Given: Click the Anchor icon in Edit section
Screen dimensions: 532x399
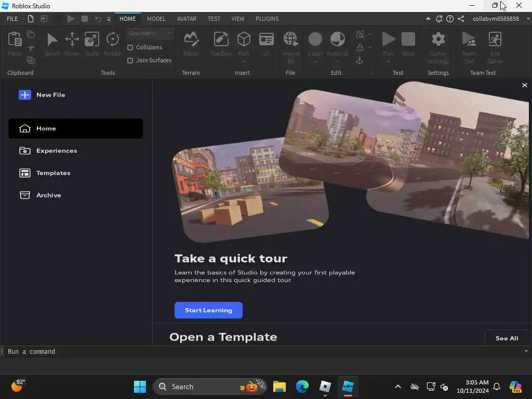Looking at the screenshot, I should (x=360, y=60).
